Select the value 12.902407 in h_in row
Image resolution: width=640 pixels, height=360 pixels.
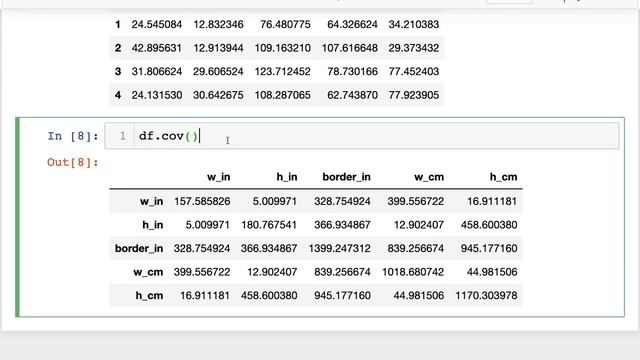point(419,225)
